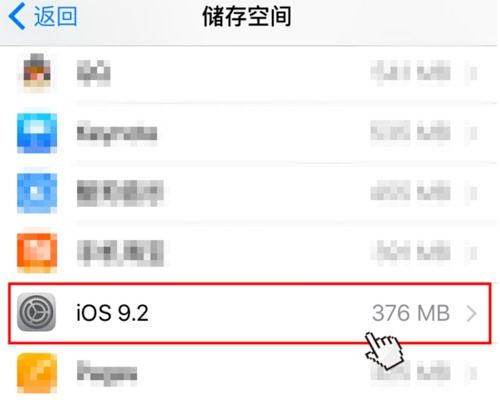Expand chevron on the light blue centered-icon row
500x400 pixels.
pyautogui.click(x=472, y=193)
